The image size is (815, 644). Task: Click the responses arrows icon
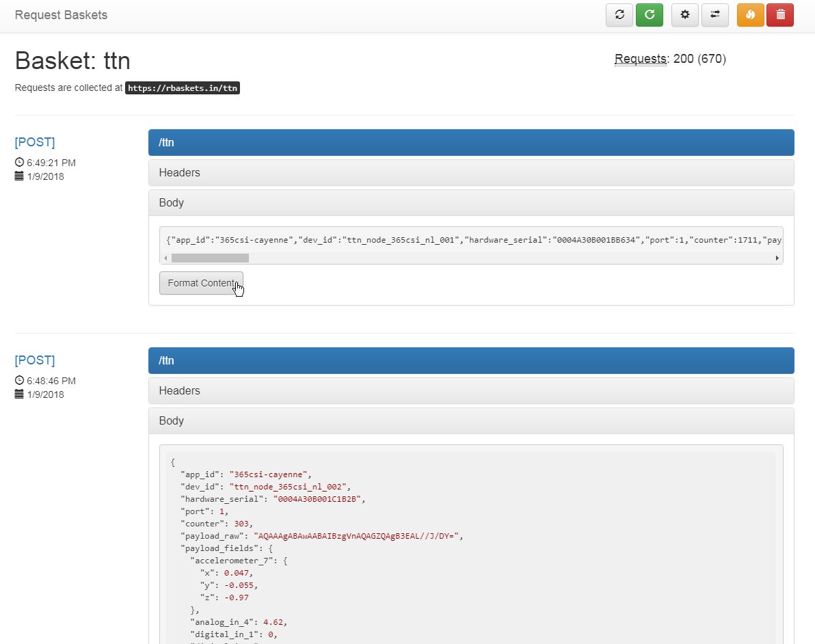point(714,15)
